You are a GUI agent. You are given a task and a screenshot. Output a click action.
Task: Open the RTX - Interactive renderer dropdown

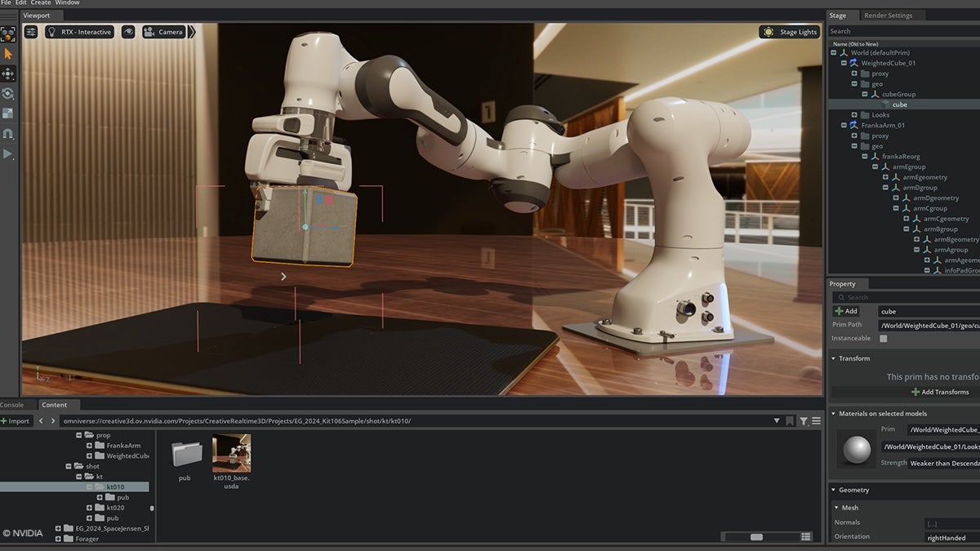(80, 32)
